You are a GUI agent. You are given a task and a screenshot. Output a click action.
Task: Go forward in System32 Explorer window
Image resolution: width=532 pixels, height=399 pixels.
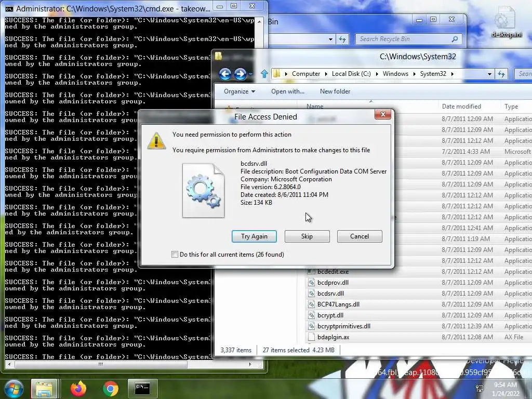click(240, 74)
